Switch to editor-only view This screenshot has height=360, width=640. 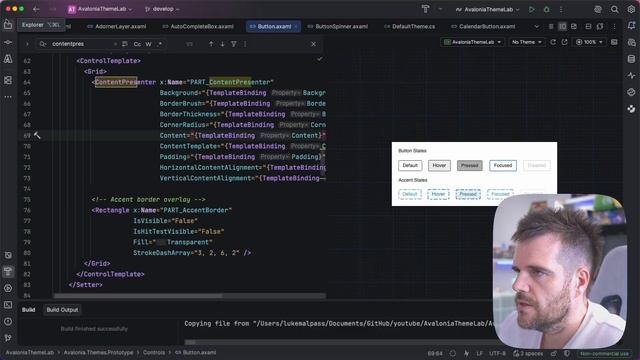click(551, 27)
